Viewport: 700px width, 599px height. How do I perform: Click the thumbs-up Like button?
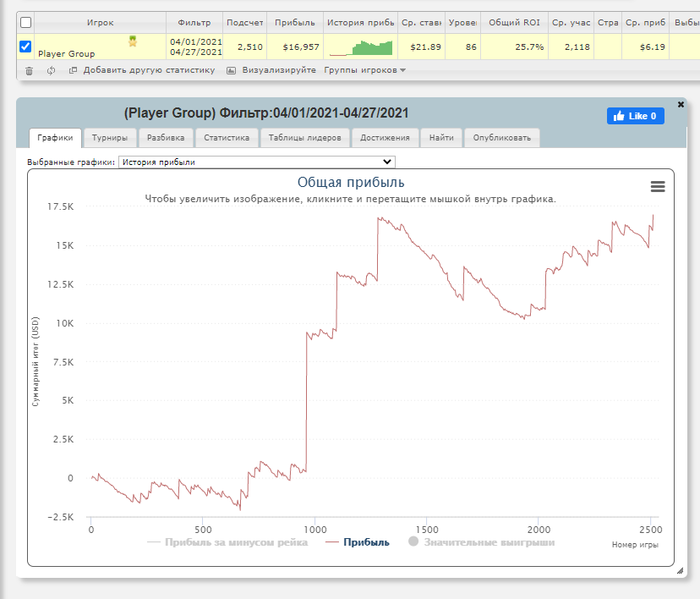[635, 116]
